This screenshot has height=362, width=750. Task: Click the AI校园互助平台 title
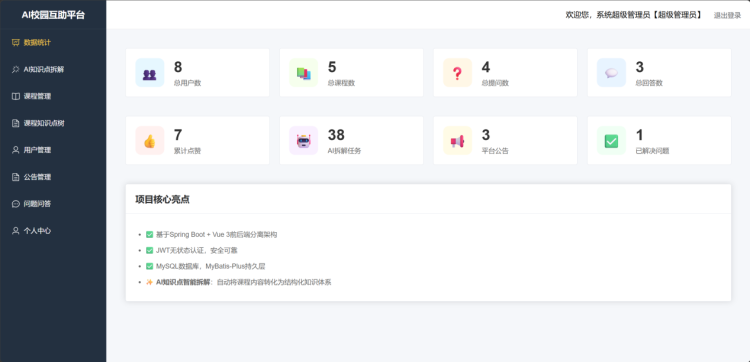(x=53, y=15)
